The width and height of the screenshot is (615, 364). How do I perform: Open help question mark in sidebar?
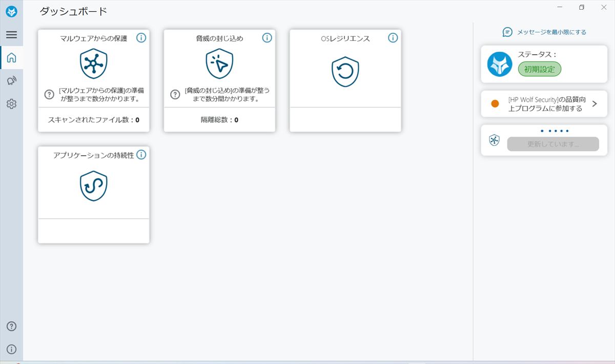pyautogui.click(x=11, y=327)
